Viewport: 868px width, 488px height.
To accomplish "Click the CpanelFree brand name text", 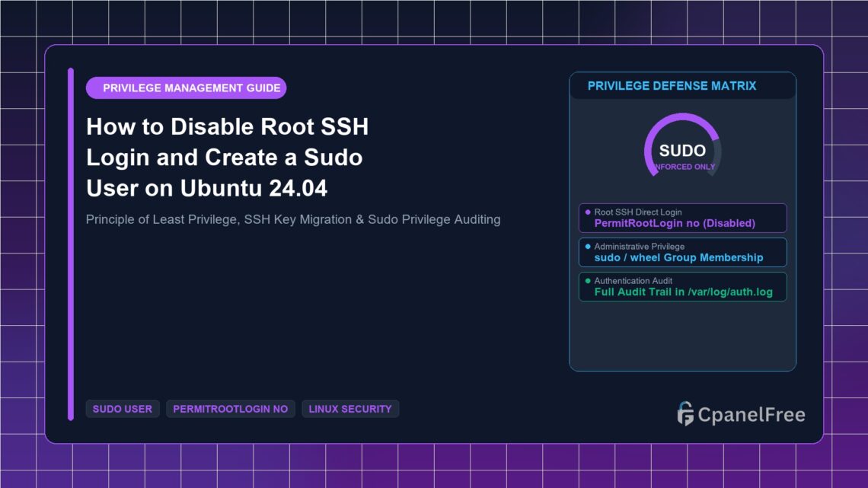I will (x=752, y=414).
